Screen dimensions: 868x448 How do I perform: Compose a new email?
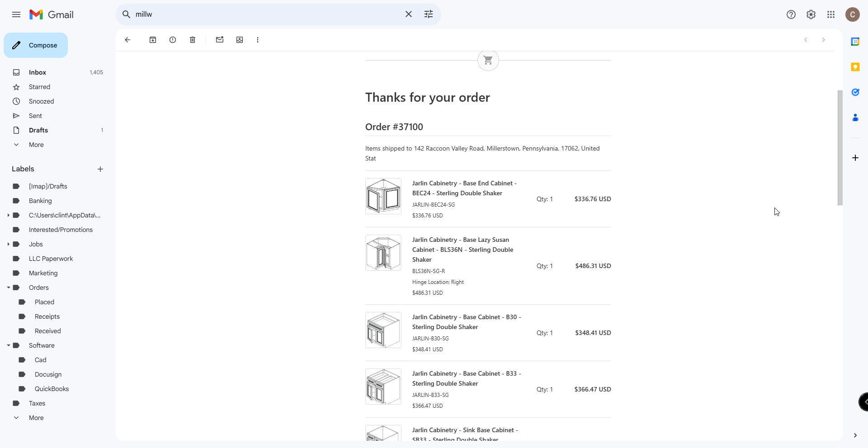36,45
